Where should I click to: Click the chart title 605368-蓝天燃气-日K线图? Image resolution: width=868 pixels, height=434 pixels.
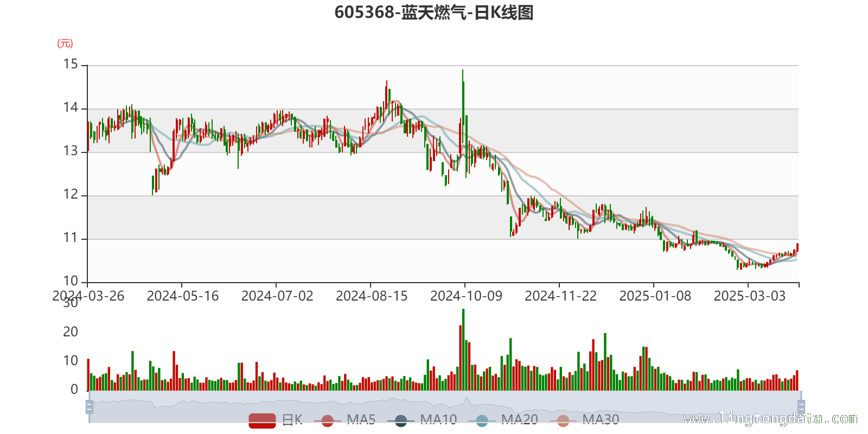point(434,12)
